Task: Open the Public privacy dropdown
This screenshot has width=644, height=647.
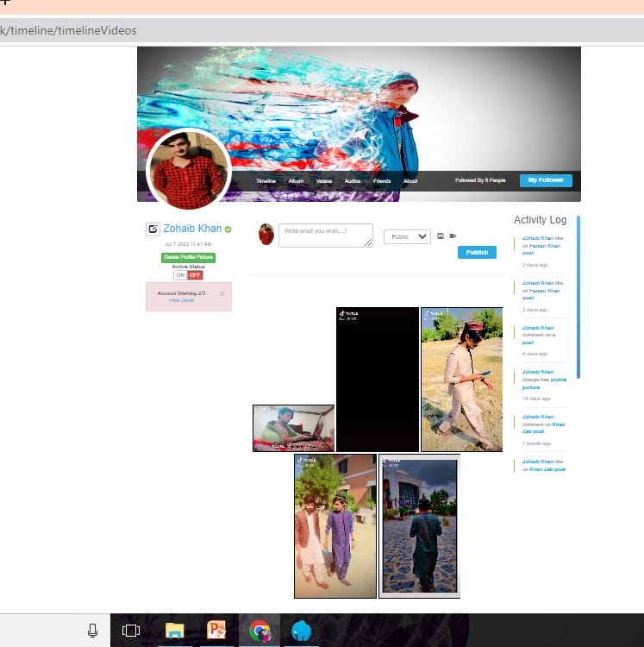Action: click(x=407, y=236)
